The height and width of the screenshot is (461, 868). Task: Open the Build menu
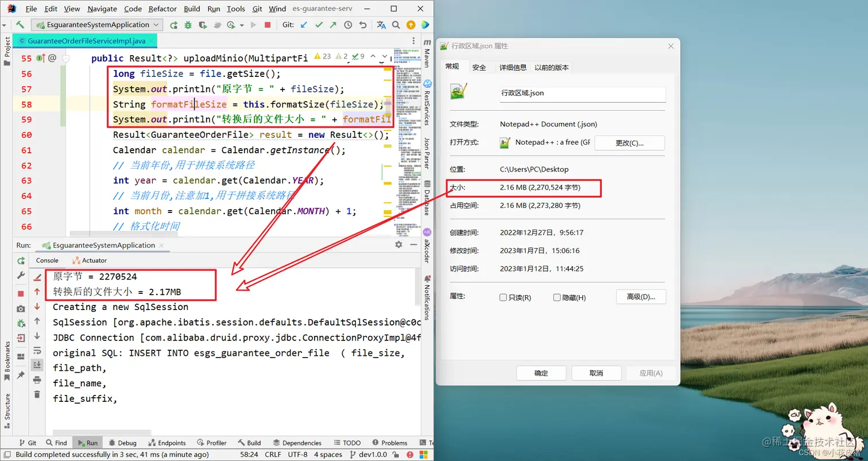coord(192,9)
